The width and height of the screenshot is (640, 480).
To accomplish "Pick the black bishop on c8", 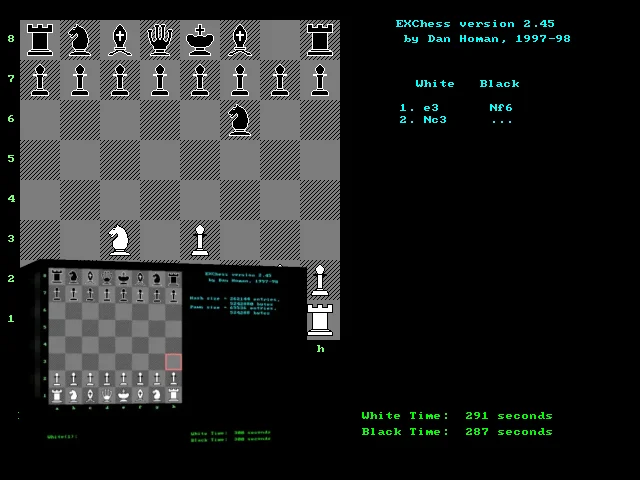I will 120,40.
